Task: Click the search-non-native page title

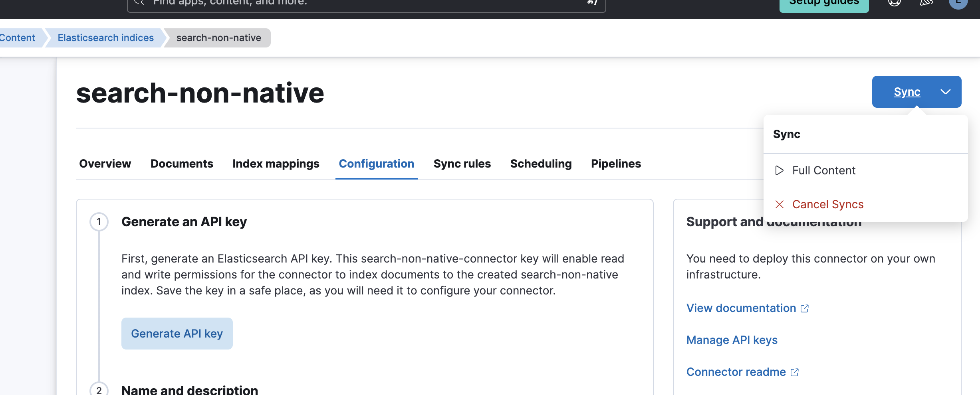Action: (200, 93)
